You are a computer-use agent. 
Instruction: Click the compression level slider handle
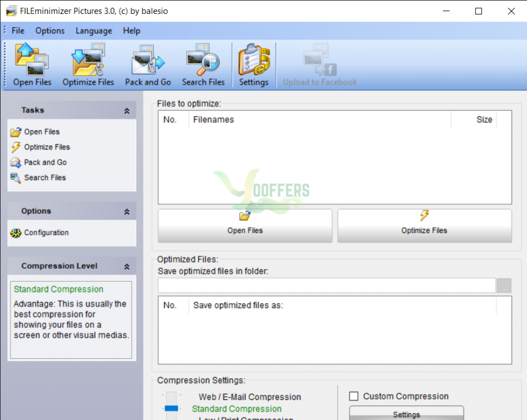point(171,408)
